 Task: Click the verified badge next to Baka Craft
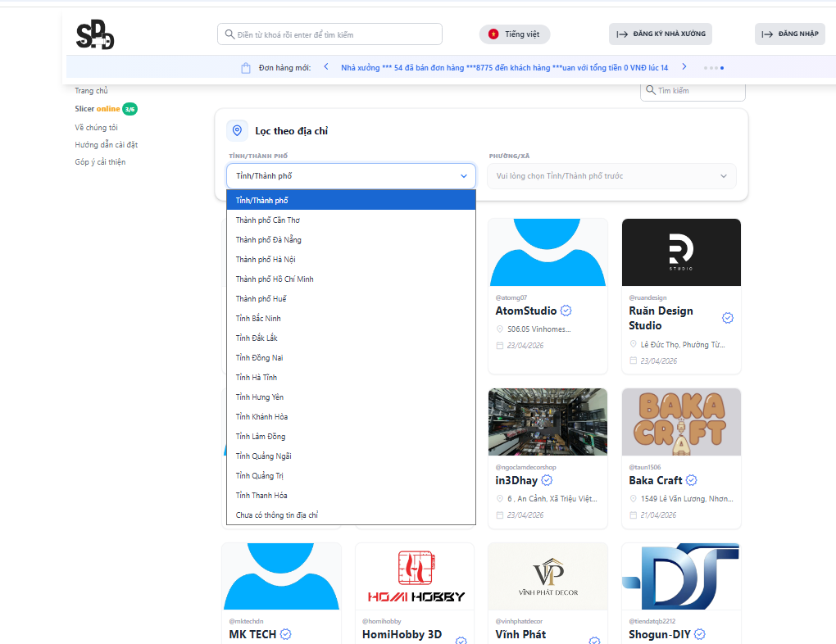pos(691,480)
